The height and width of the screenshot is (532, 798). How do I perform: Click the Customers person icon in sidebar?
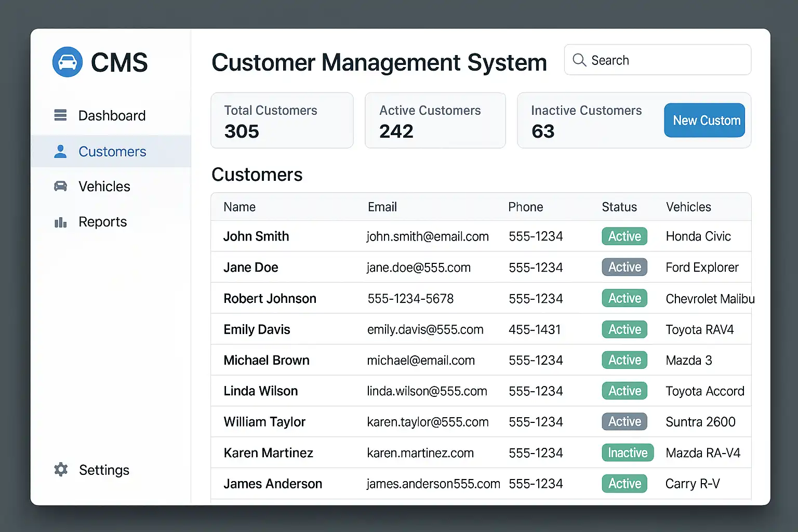coord(60,152)
